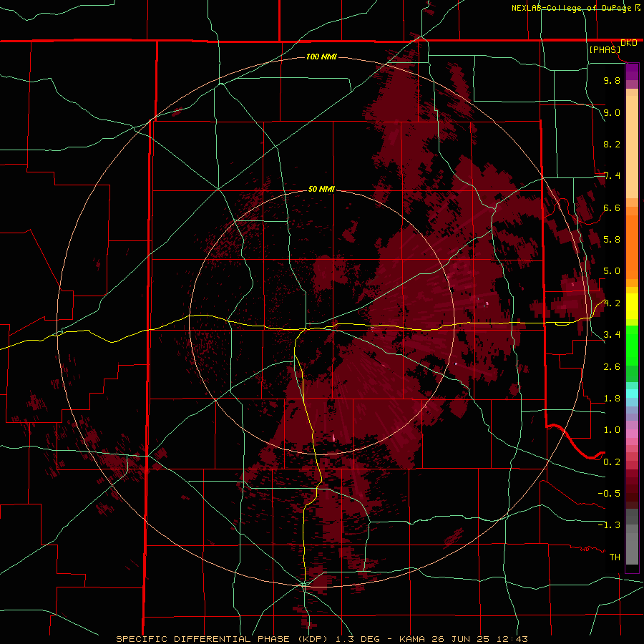Click the 2.6 legend value

coord(612,367)
